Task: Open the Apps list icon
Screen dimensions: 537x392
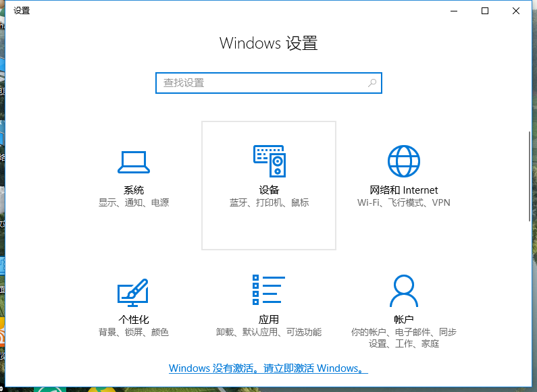Action: click(269, 291)
